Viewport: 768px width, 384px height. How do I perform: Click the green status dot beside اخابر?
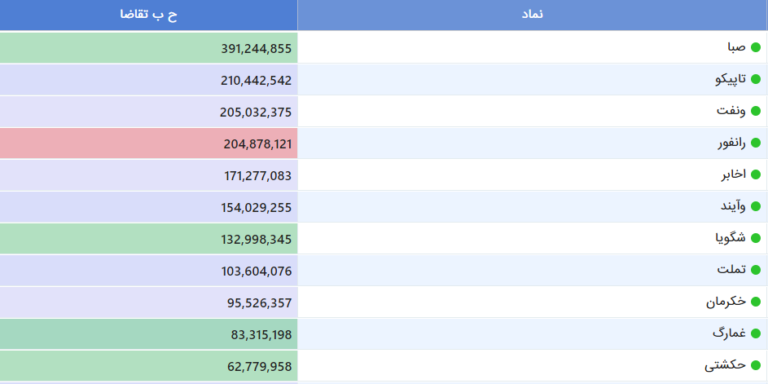(x=756, y=175)
